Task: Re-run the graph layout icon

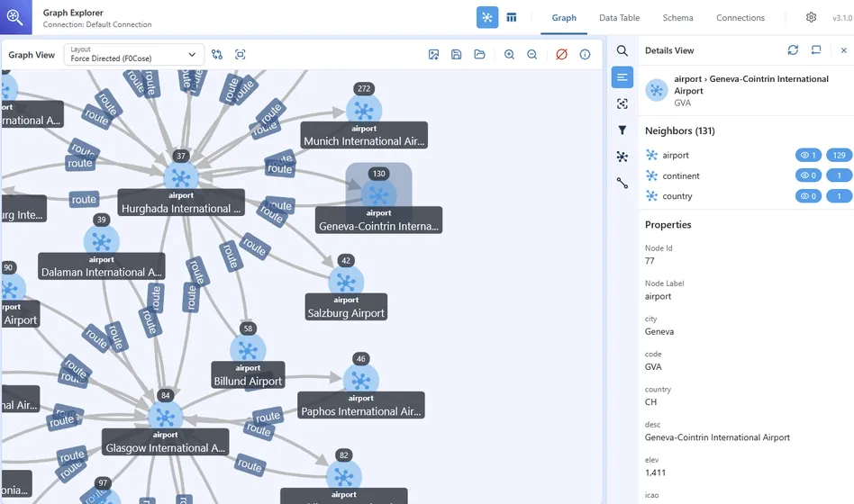Action: click(x=217, y=54)
